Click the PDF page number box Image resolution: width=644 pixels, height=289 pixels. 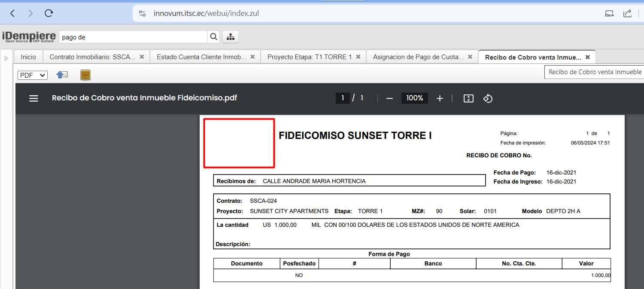click(343, 98)
